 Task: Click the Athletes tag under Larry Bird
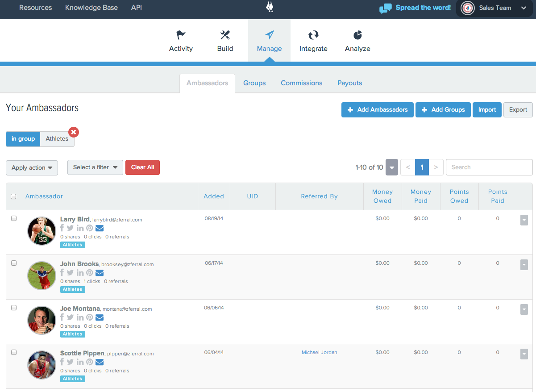tap(73, 245)
